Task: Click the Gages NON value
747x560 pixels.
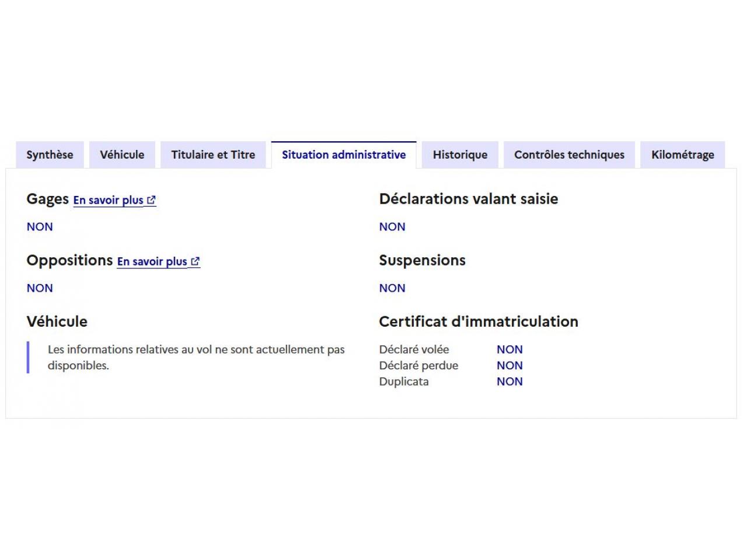Action: click(x=40, y=227)
